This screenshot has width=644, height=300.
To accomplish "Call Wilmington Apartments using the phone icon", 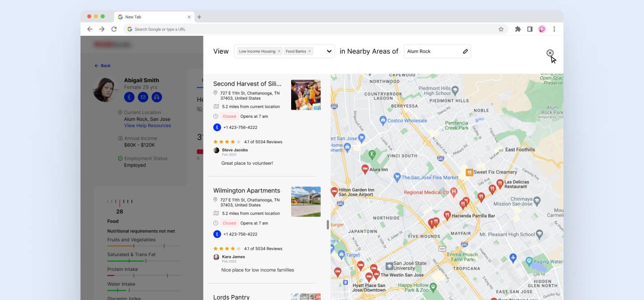I will point(217,234).
